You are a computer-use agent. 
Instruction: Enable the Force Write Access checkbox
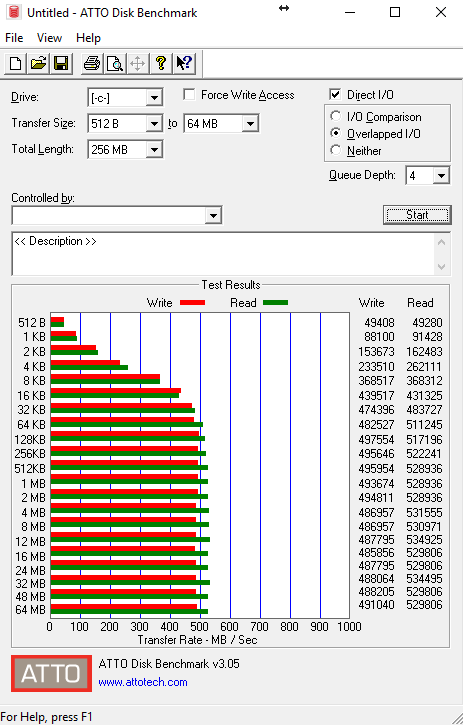click(189, 95)
